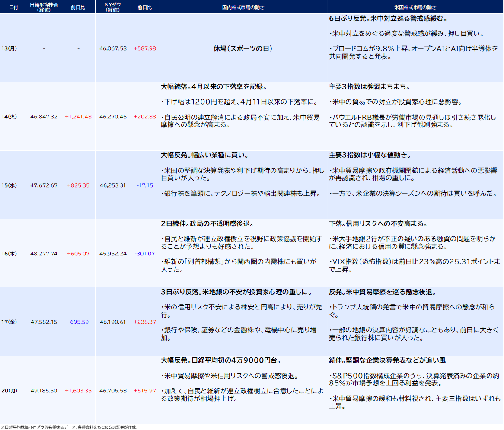Select the 16(木) date cell
Image resolution: width=504 pixels, height=430 pixels.
[9, 254]
